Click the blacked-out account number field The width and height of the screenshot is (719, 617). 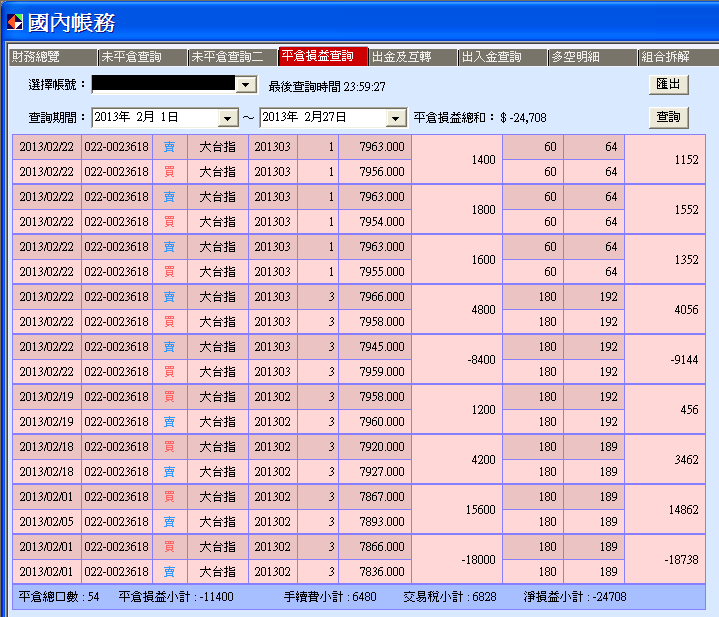pyautogui.click(x=163, y=83)
